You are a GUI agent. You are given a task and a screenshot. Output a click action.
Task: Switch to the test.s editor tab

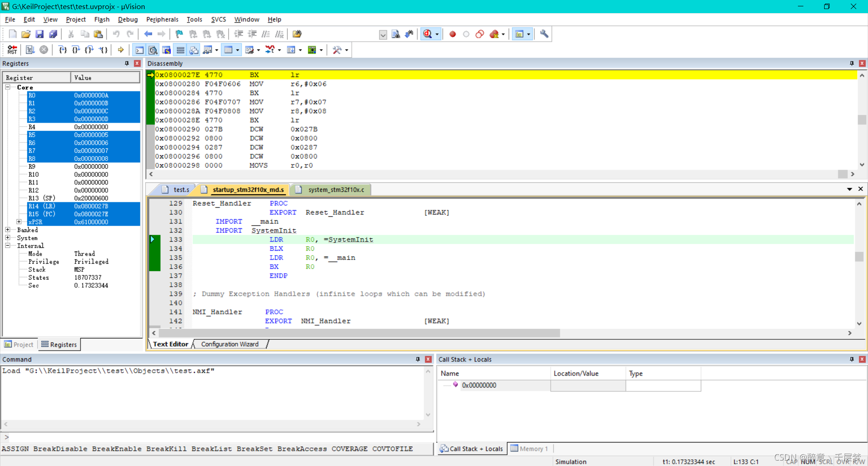point(177,190)
